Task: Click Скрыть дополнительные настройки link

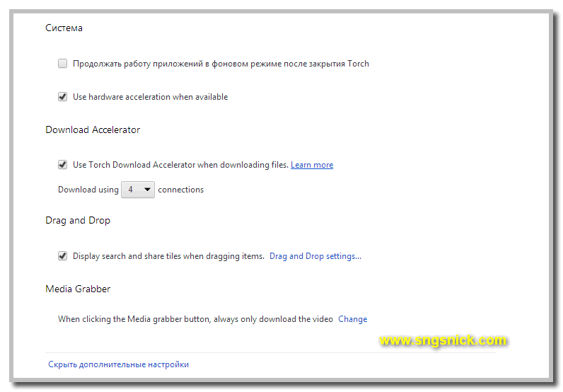Action: pos(119,364)
